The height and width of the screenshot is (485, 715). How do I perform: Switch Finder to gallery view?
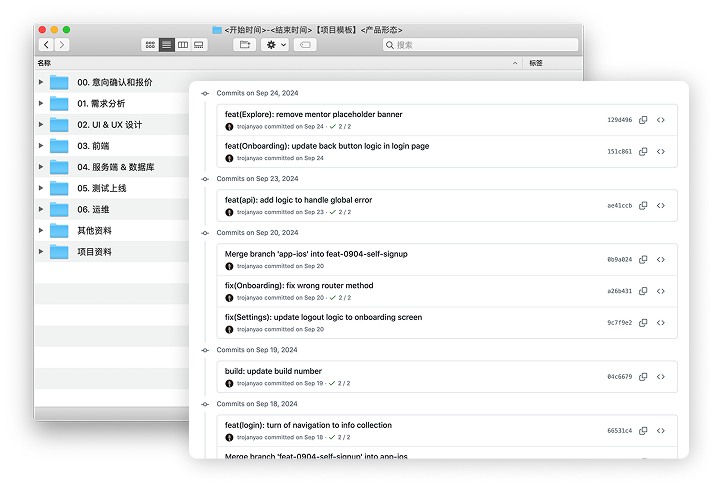point(199,45)
